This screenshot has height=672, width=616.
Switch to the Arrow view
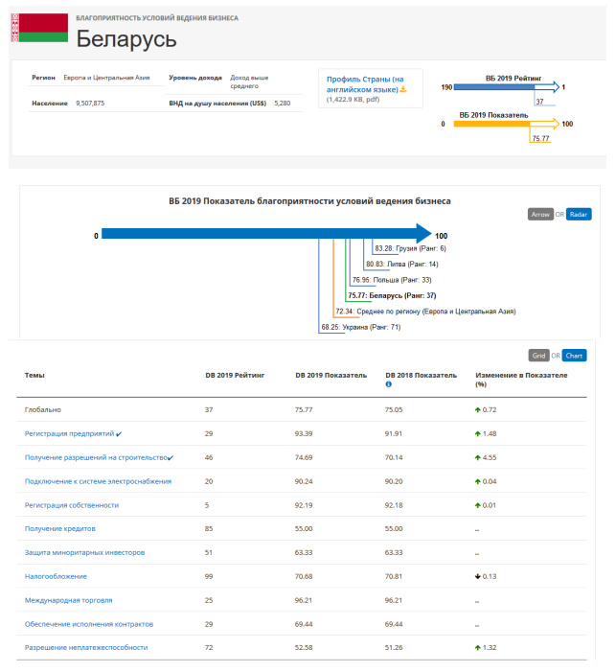point(540,215)
